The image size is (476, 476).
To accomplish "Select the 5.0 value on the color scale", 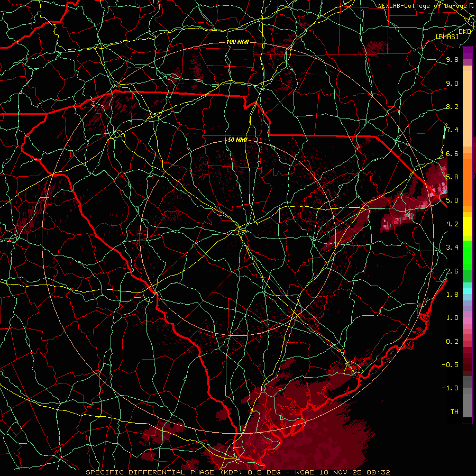I will click(x=452, y=200).
